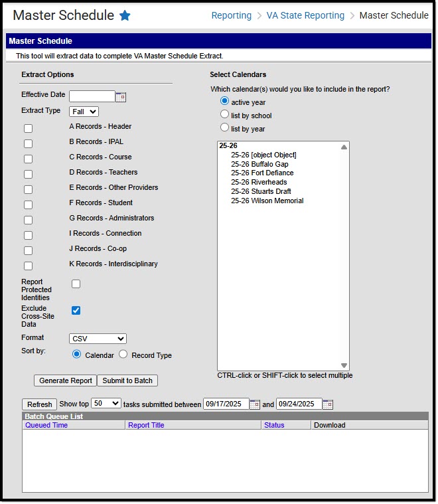
Task: Check D Records - Teachers checkbox
Action: (29, 174)
